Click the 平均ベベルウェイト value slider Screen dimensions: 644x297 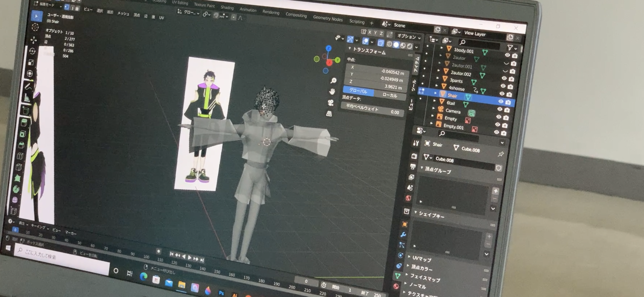372,110
